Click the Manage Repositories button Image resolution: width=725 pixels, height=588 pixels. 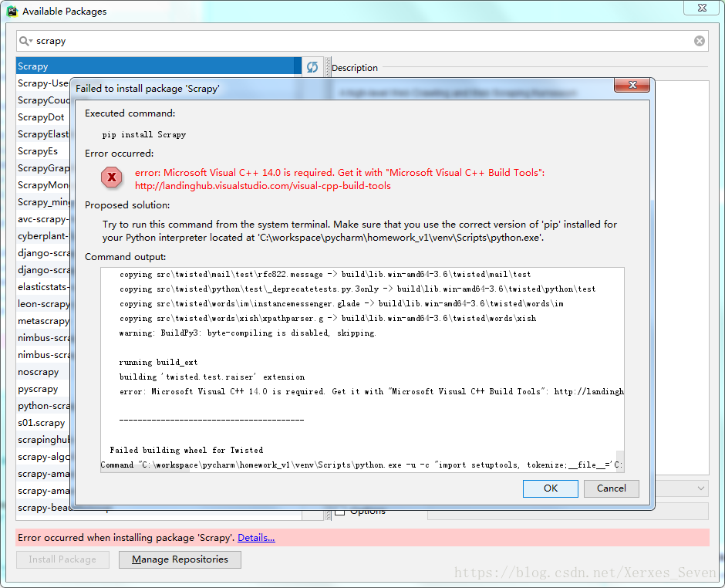[180, 559]
